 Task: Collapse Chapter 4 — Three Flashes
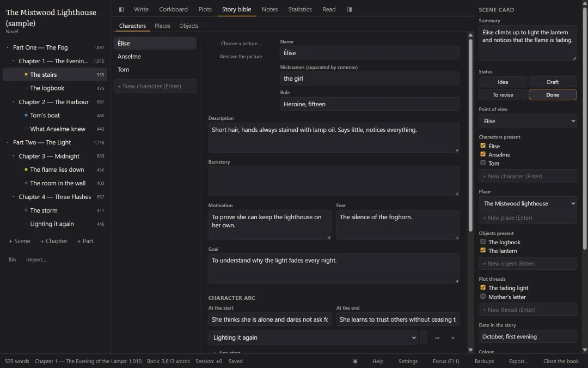click(13, 196)
